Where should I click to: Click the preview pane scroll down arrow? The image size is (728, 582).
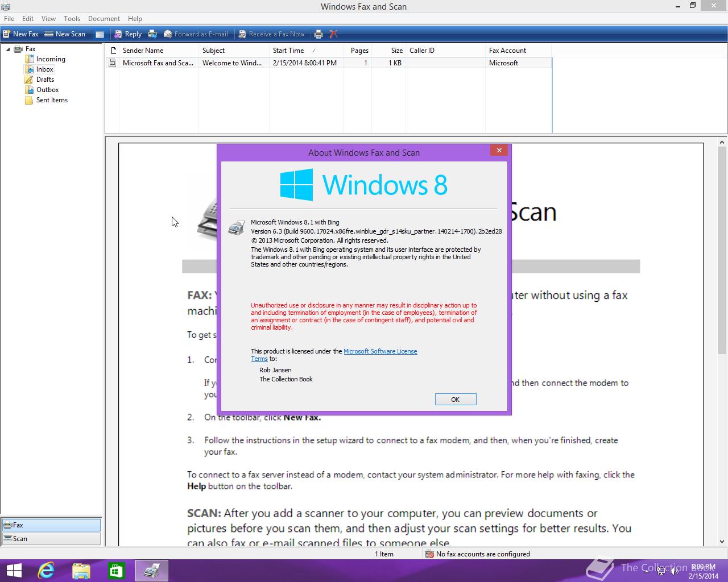[x=722, y=542]
